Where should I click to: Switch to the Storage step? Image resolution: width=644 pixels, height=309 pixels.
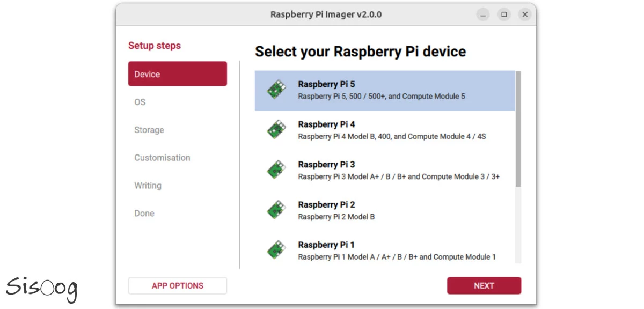[149, 130]
